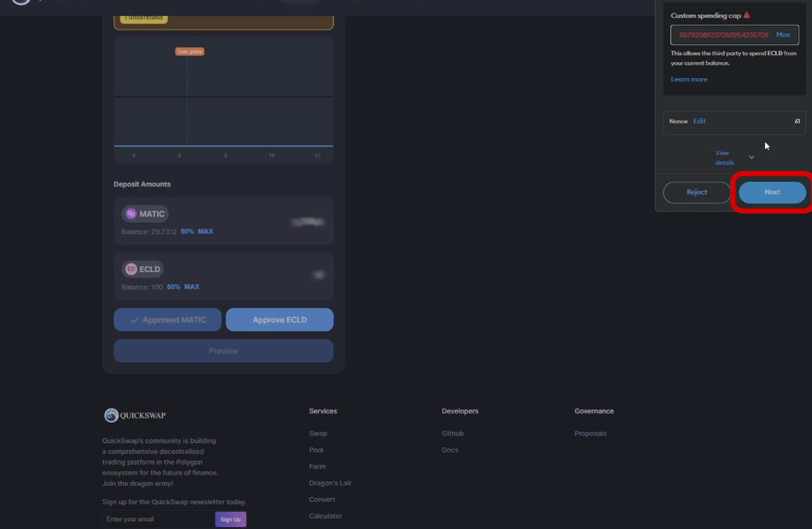Click the newsletter email input field
812x529 pixels.
pyautogui.click(x=158, y=519)
